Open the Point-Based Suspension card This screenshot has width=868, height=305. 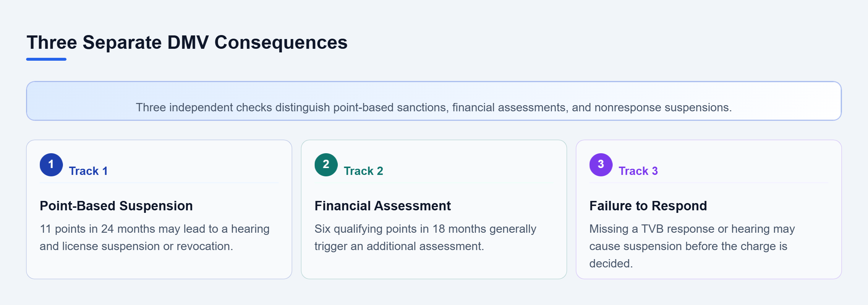[x=159, y=209]
